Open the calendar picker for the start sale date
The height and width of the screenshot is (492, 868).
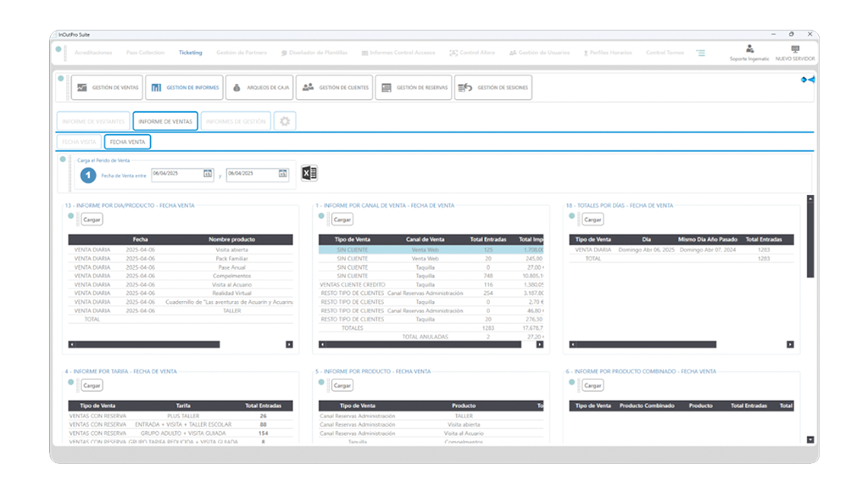(208, 174)
